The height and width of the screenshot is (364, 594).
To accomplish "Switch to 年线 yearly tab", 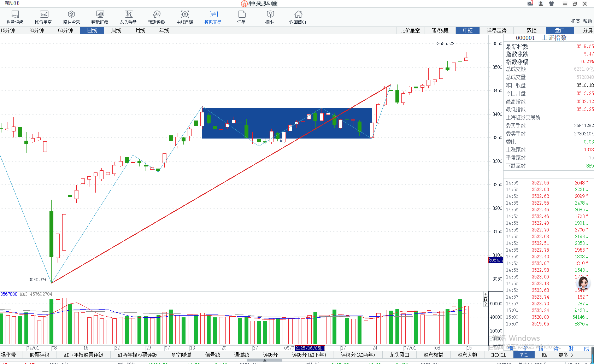I will [164, 30].
